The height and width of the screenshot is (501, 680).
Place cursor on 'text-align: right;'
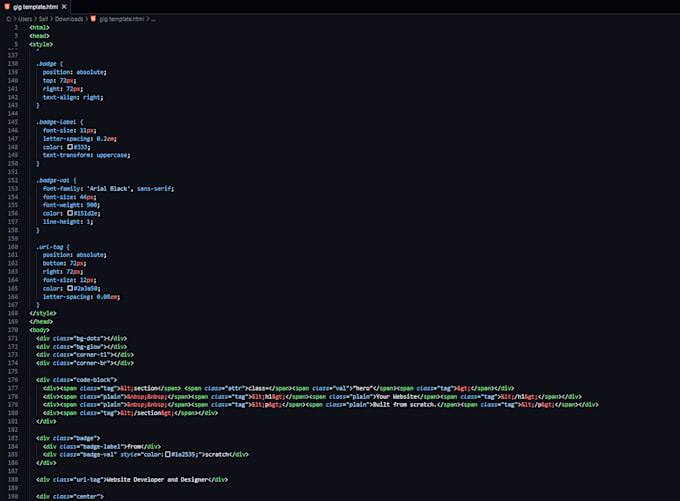pyautogui.click(x=73, y=98)
